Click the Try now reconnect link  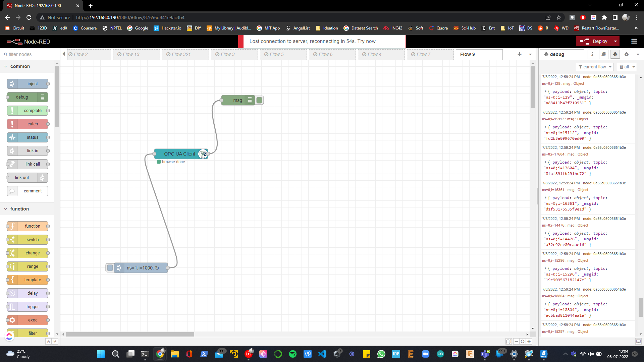(x=366, y=41)
